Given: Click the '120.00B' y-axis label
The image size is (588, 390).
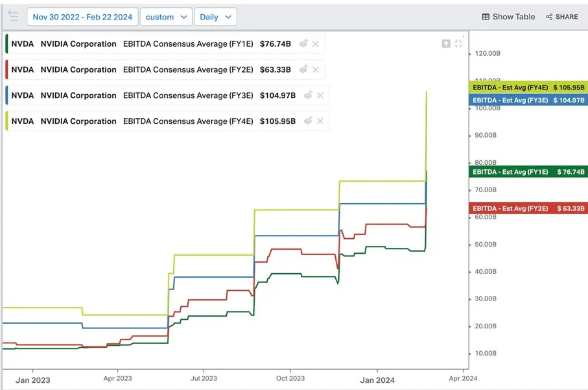Looking at the screenshot, I should click(x=488, y=53).
